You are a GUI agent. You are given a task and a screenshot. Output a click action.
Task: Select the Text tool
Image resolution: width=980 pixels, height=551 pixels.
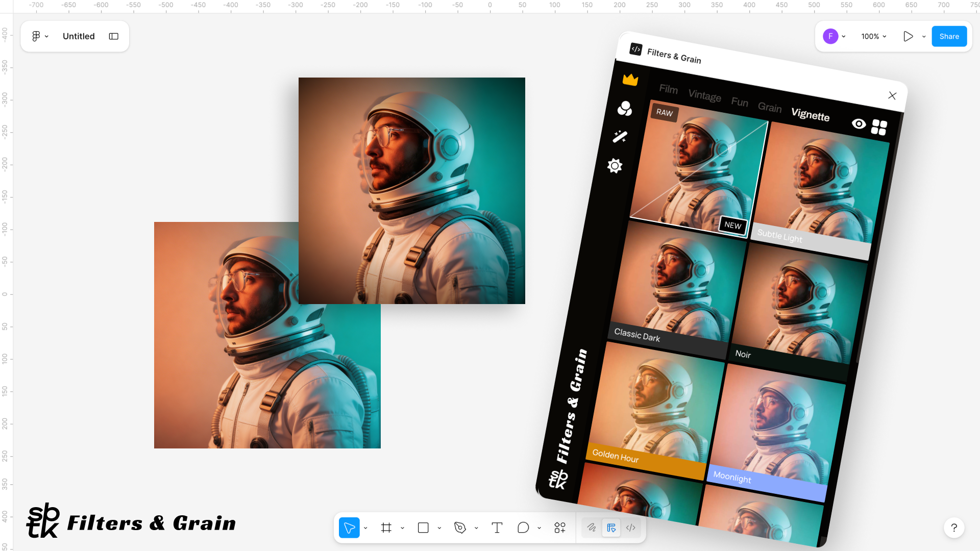point(497,528)
